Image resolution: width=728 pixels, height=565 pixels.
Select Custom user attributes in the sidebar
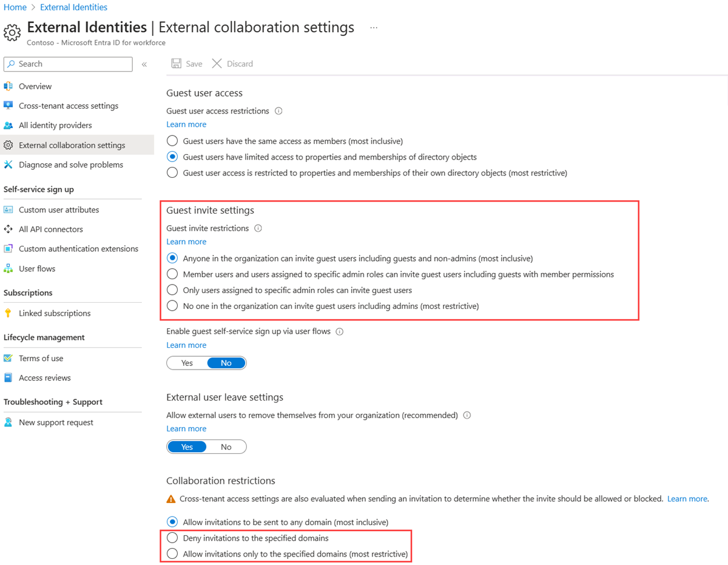(59, 209)
